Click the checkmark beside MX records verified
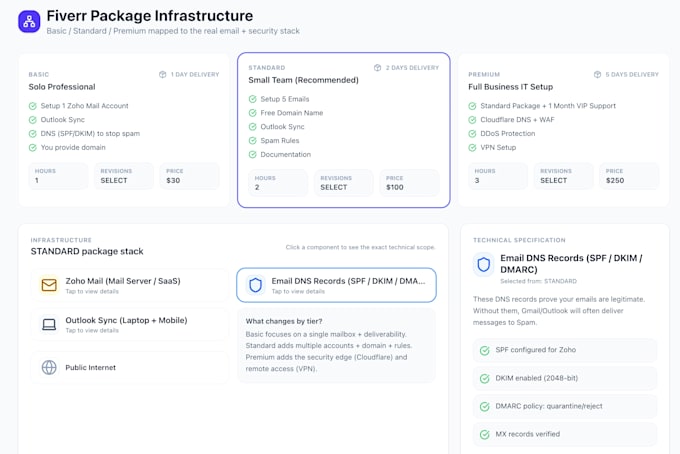This screenshot has width=680, height=454. 484,434
